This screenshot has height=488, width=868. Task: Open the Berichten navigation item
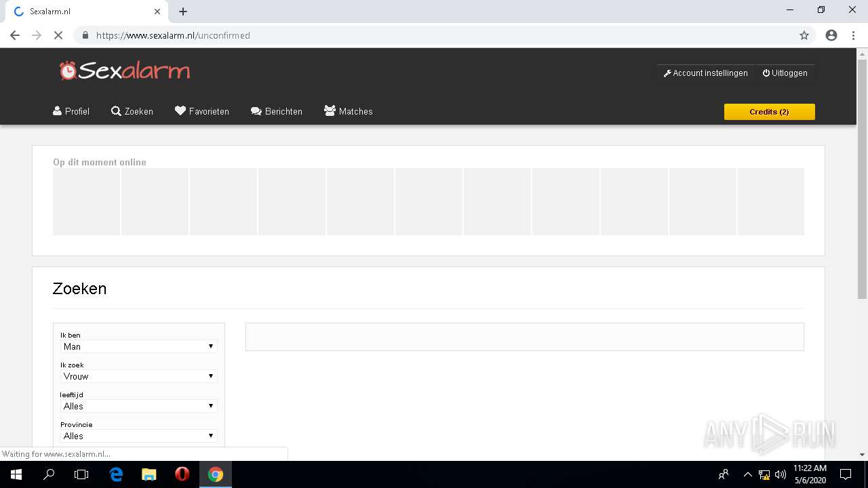[x=277, y=111]
